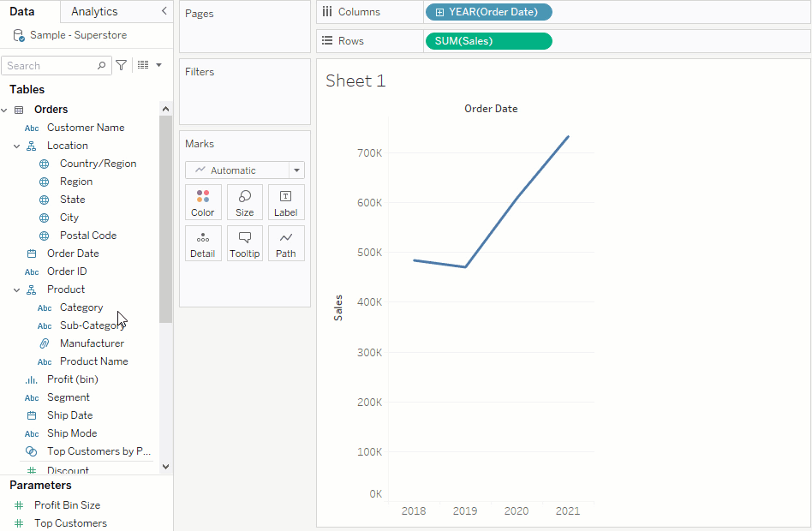Screen dimensions: 812x531
Task: Open the Detail marks card
Action: click(203, 243)
